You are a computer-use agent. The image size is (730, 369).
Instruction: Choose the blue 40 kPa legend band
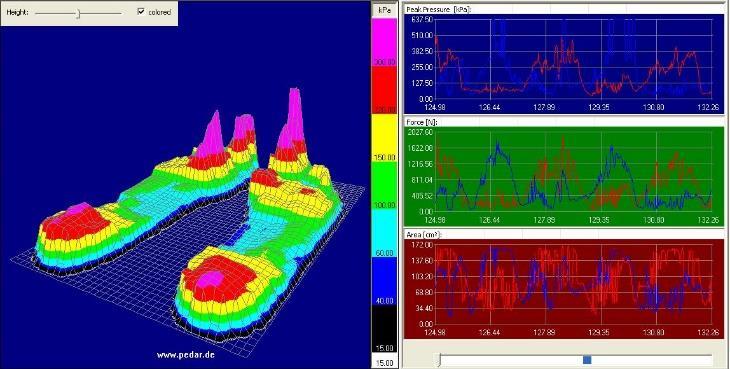(x=384, y=280)
